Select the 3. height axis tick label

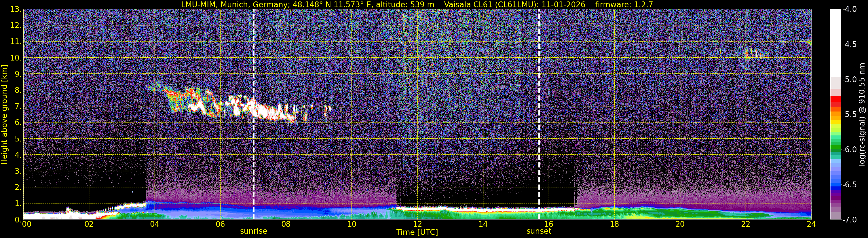click(18, 171)
